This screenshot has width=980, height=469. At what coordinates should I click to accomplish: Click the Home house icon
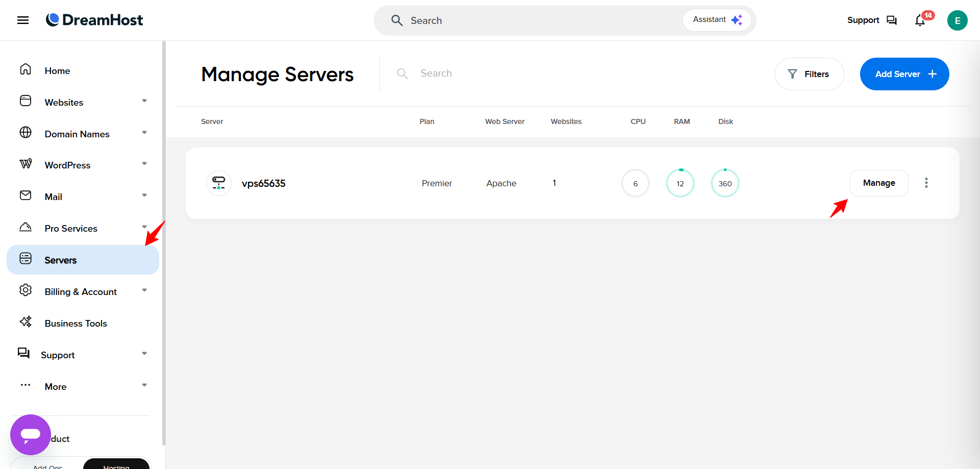[26, 69]
